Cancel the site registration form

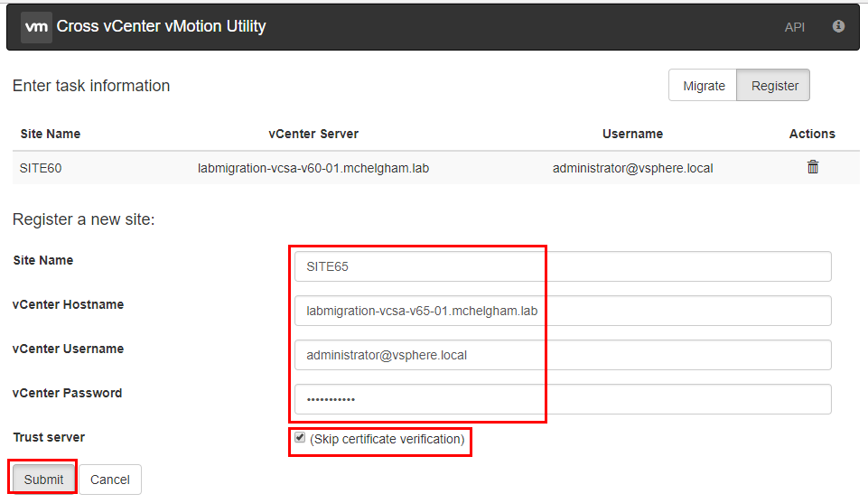point(109,480)
